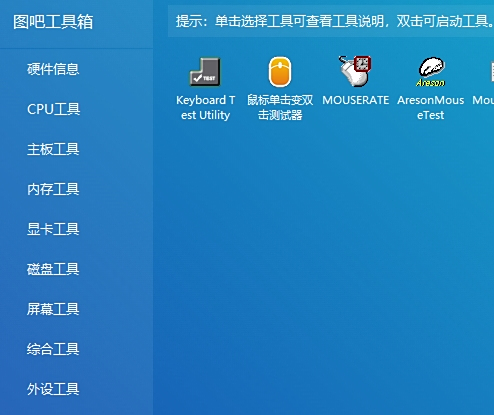Click the '鼠标单击变双击测试器' text label
494x415 pixels.
(280, 107)
